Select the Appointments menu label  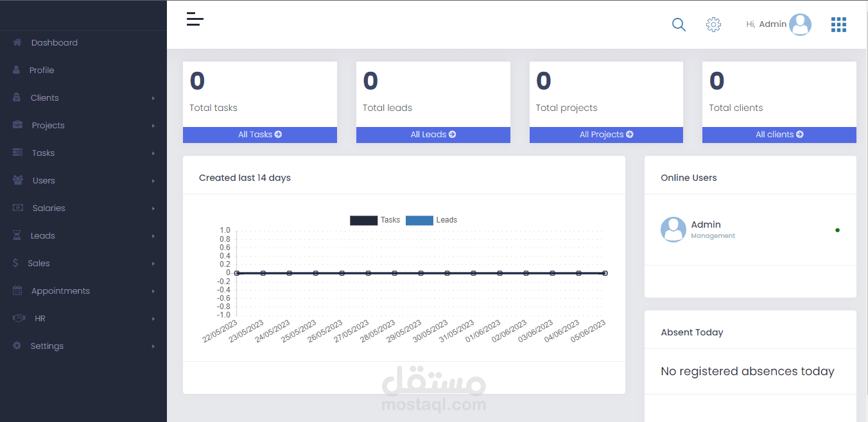(60, 291)
